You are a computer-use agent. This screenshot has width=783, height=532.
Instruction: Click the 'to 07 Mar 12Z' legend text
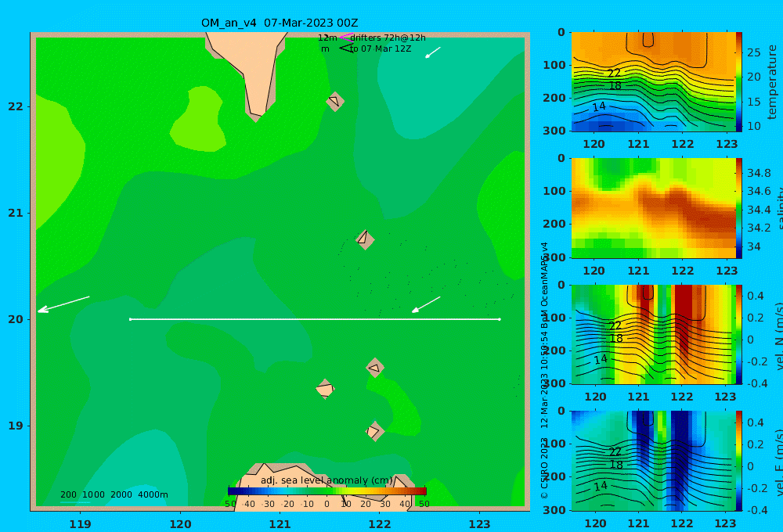click(x=381, y=49)
